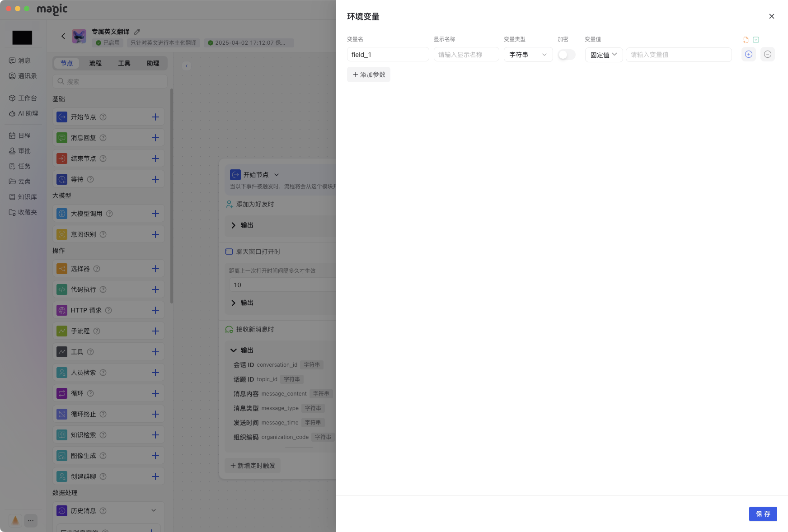Collapse the node panel with the left chevron

pyautogui.click(x=187, y=66)
